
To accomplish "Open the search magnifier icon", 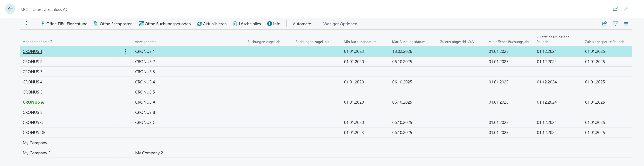I will [x=26, y=24].
